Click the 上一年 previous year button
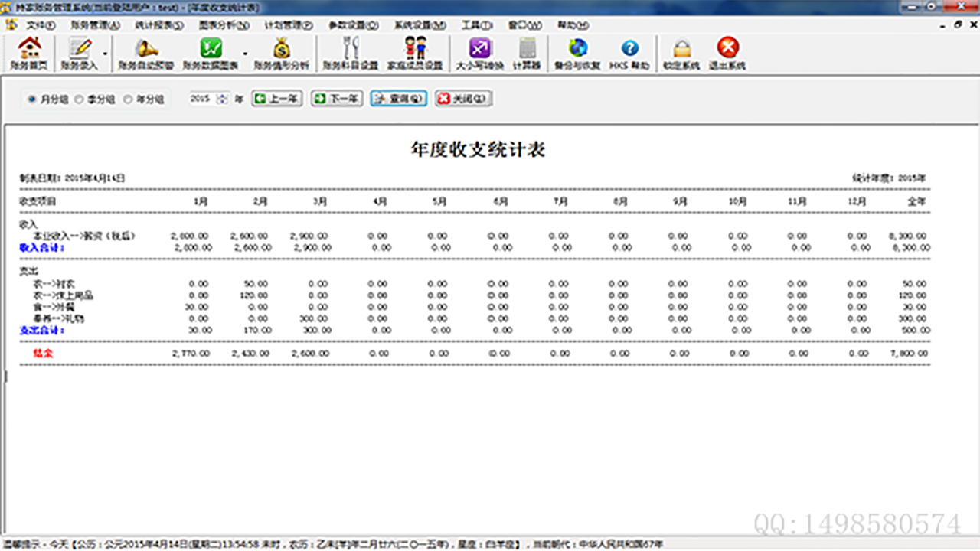This screenshot has height=551, width=980. coord(276,99)
